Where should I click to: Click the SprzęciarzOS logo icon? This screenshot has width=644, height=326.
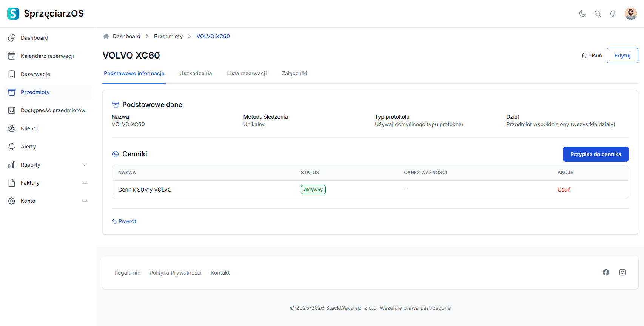(x=13, y=14)
